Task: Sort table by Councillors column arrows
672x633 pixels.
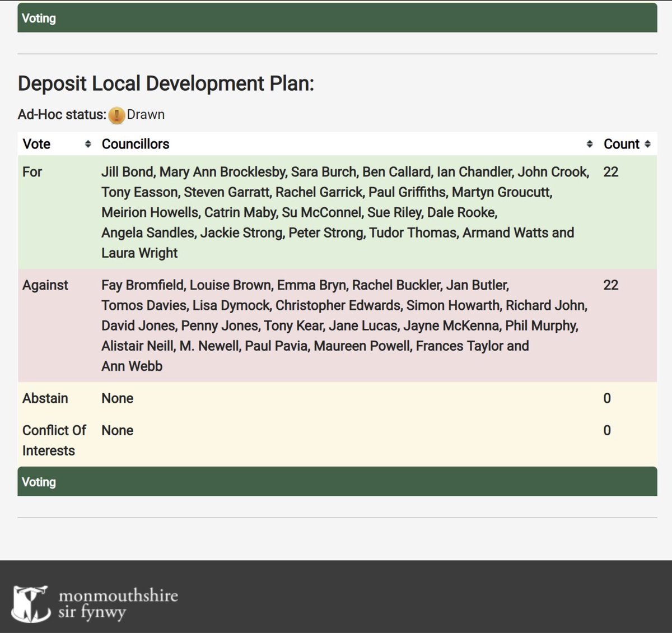Action: click(x=590, y=144)
